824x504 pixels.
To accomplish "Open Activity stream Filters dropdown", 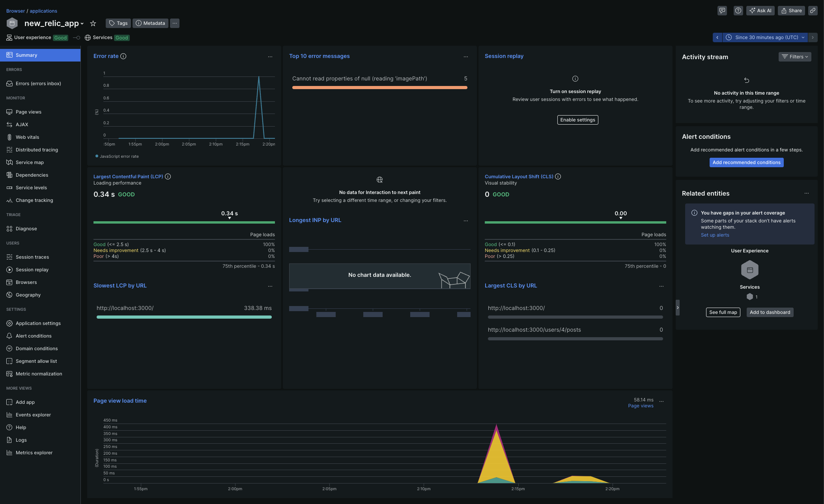I will tap(794, 57).
